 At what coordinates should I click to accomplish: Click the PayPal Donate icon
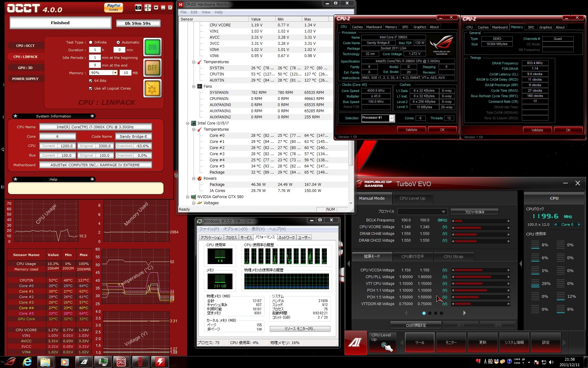[114, 7]
